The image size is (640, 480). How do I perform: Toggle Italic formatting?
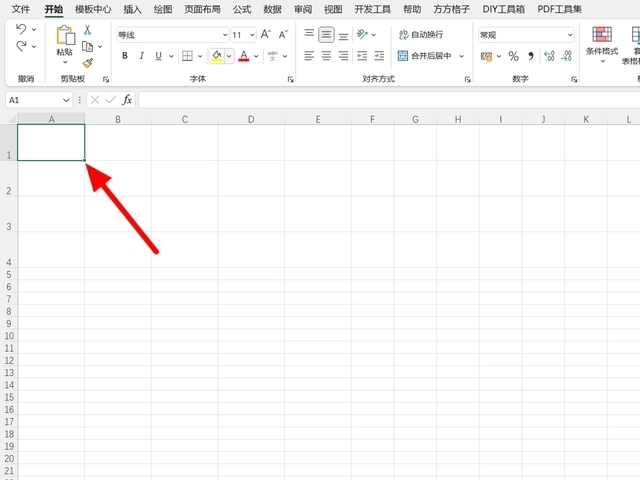(143, 56)
